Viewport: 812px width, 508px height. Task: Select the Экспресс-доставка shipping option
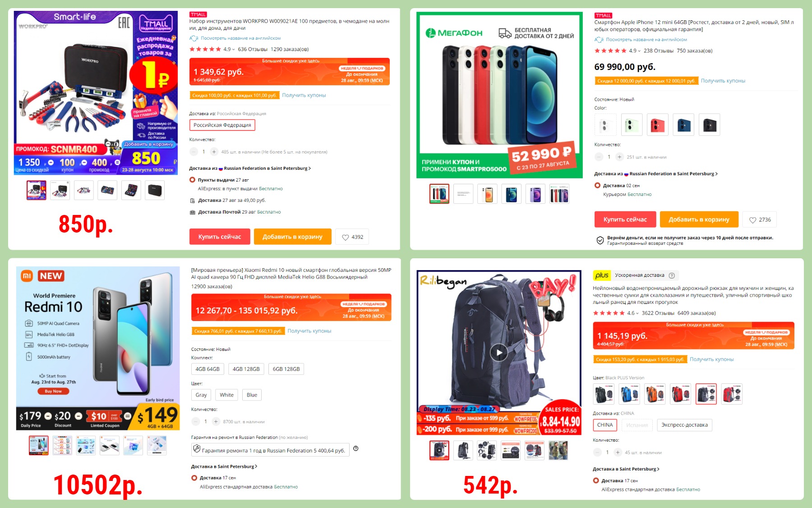(x=684, y=425)
